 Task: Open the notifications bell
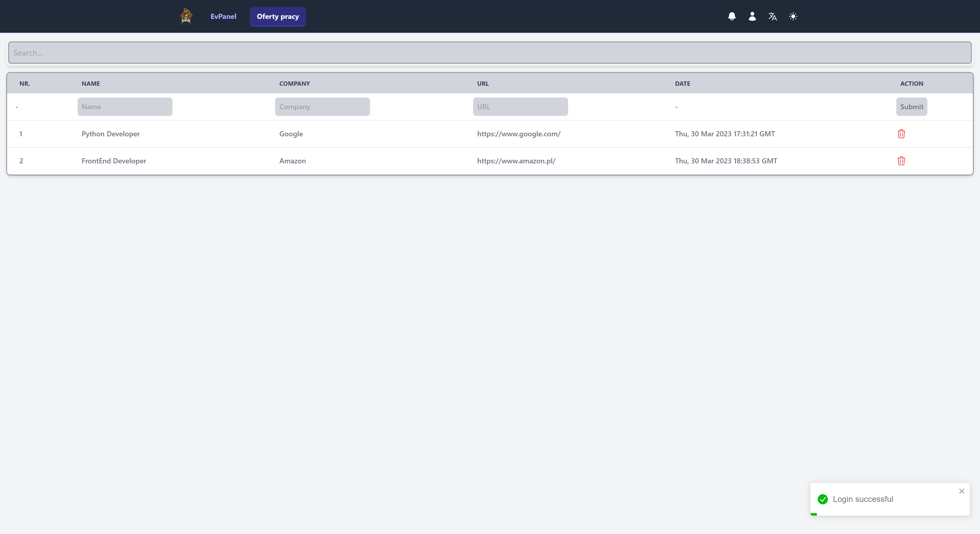pos(732,16)
